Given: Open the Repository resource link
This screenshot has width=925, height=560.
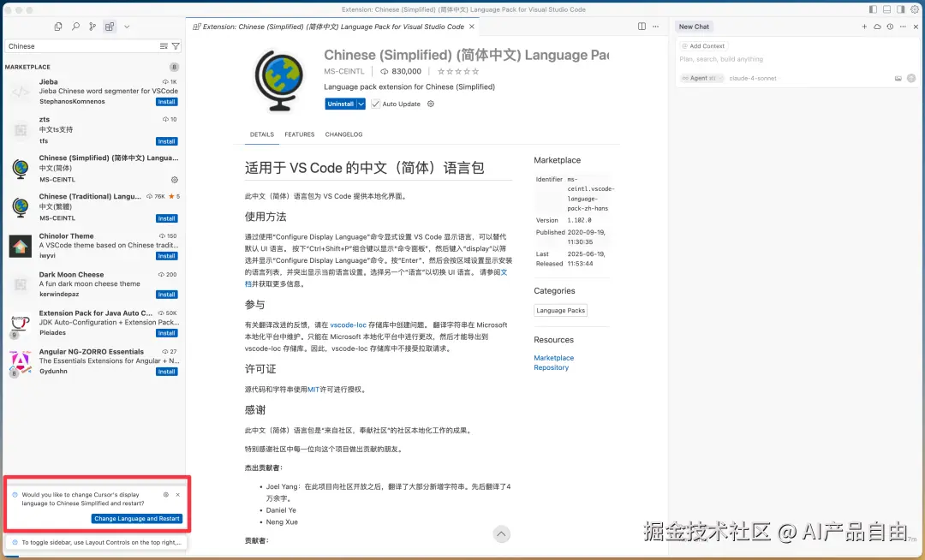Looking at the screenshot, I should (x=552, y=367).
